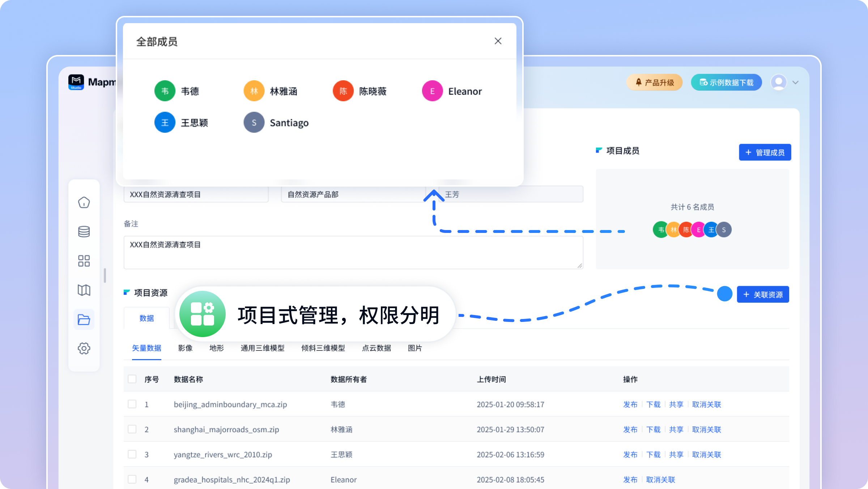The image size is (868, 489).
Task: Click the 备注 remarks text area
Action: click(353, 252)
